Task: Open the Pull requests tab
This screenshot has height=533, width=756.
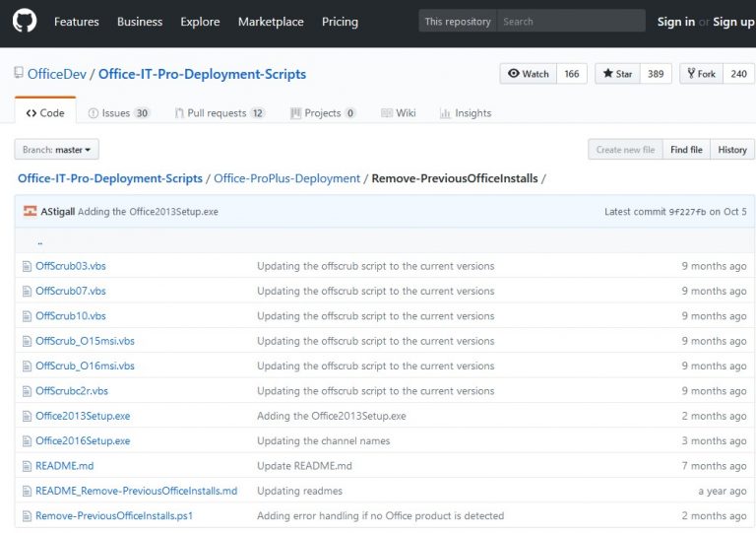Action: coord(220,113)
